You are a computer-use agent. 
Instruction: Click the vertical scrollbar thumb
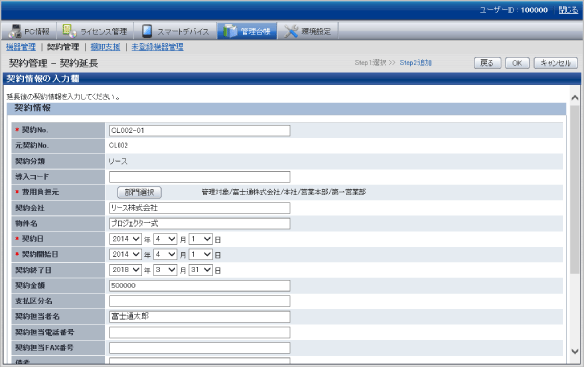[575, 189]
